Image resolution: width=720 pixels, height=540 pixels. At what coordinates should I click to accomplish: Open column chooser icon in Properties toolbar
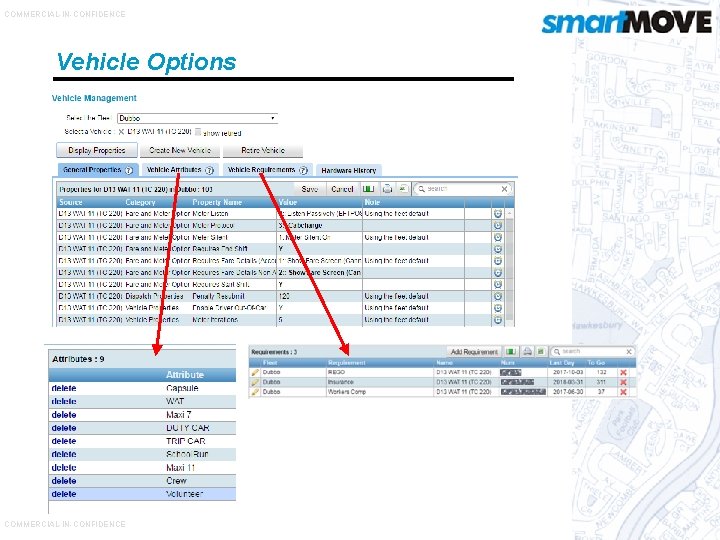coord(368,189)
